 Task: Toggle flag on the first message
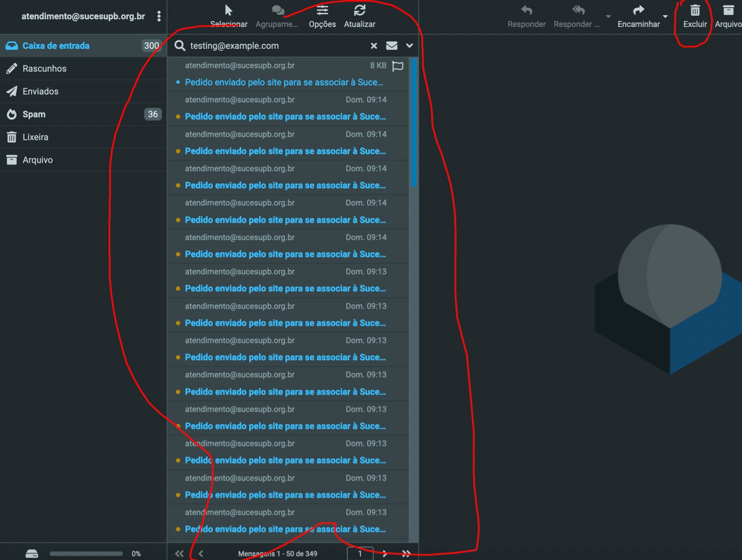398,66
